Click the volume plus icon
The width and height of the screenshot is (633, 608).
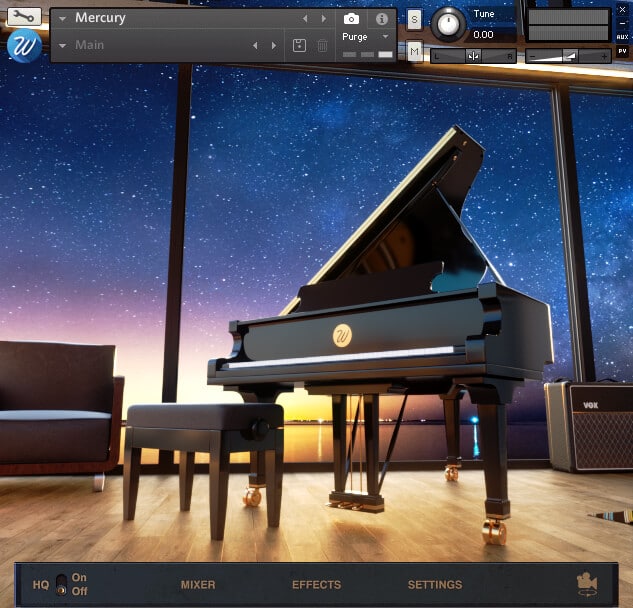(x=604, y=57)
